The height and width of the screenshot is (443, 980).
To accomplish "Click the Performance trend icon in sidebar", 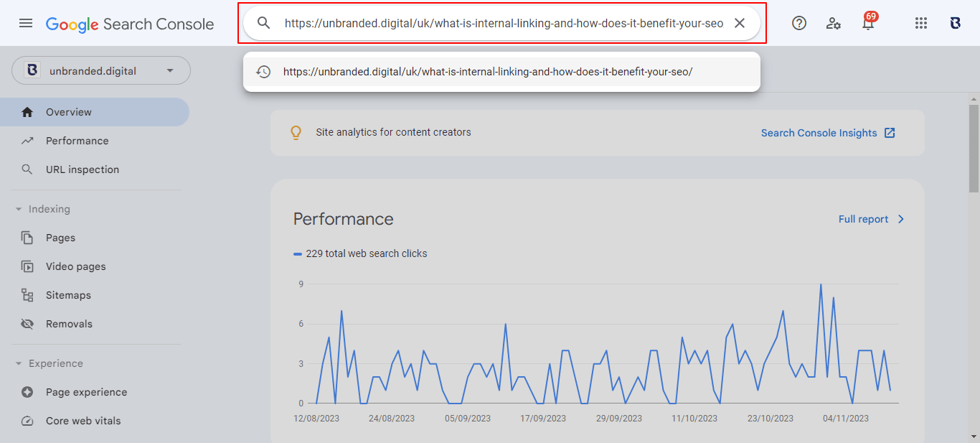I will coord(27,141).
